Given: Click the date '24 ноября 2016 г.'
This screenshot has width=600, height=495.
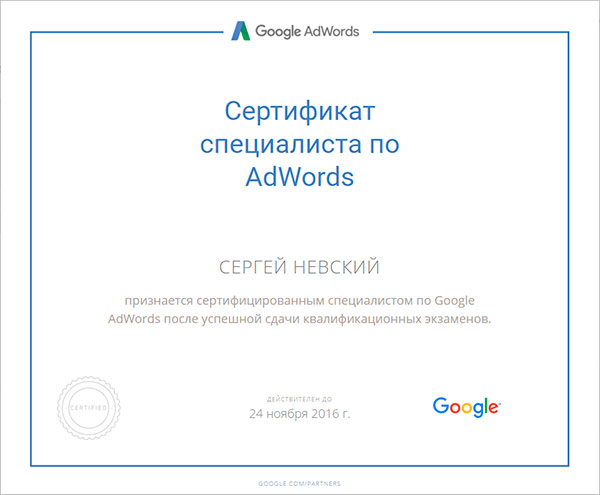Looking at the screenshot, I should coord(300,414).
